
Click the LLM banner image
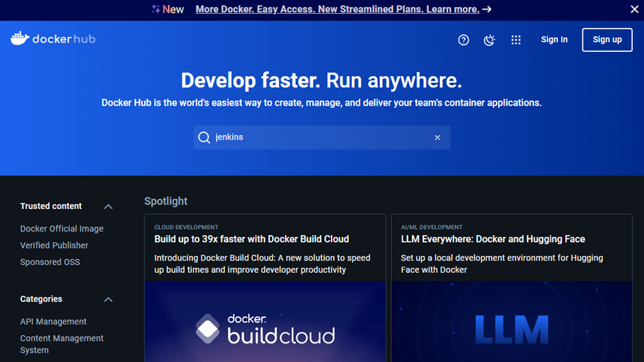[x=512, y=322]
